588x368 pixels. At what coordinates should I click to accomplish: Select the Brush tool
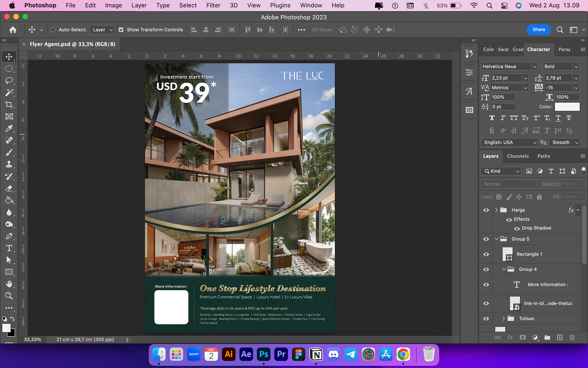[9, 152]
